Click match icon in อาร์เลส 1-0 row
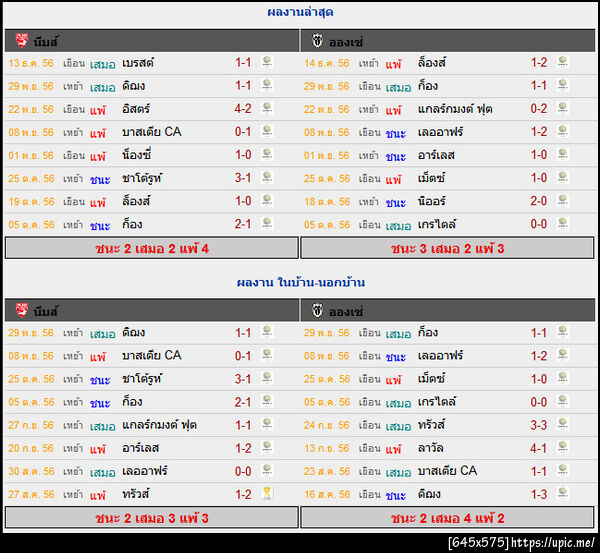Screen dimensions: 600x553 coord(562,155)
